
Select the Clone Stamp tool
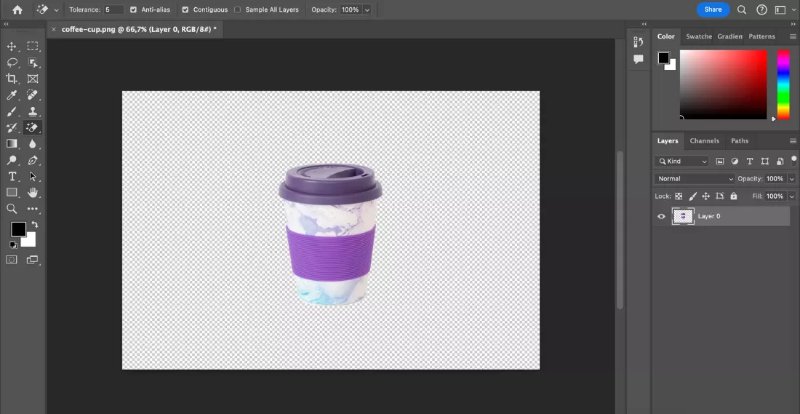(x=33, y=111)
